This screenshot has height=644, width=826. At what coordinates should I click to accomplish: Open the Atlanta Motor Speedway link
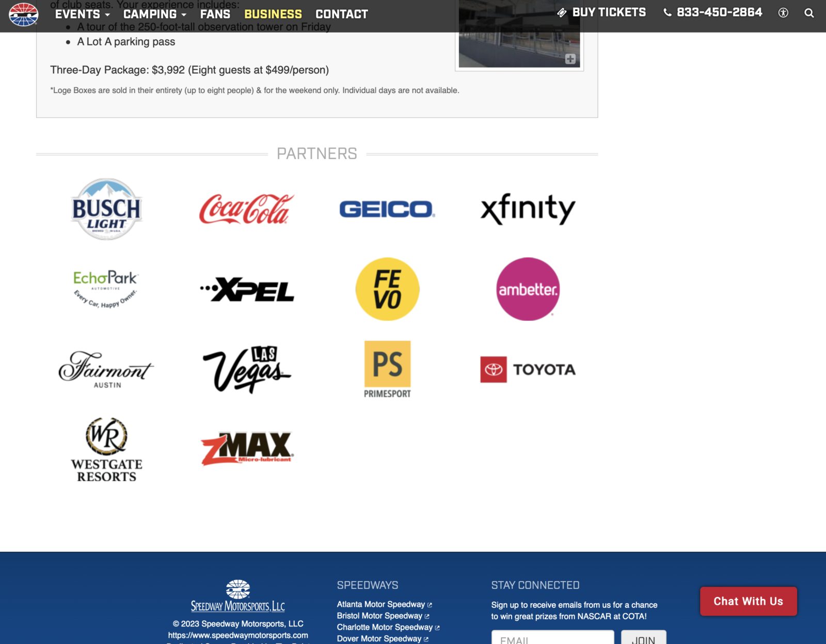pyautogui.click(x=381, y=604)
